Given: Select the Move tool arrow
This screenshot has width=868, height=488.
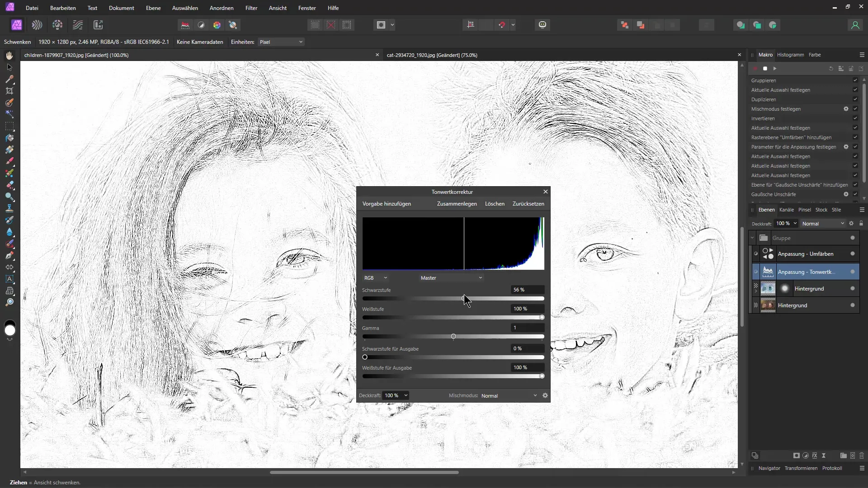Looking at the screenshot, I should pyautogui.click(x=9, y=67).
